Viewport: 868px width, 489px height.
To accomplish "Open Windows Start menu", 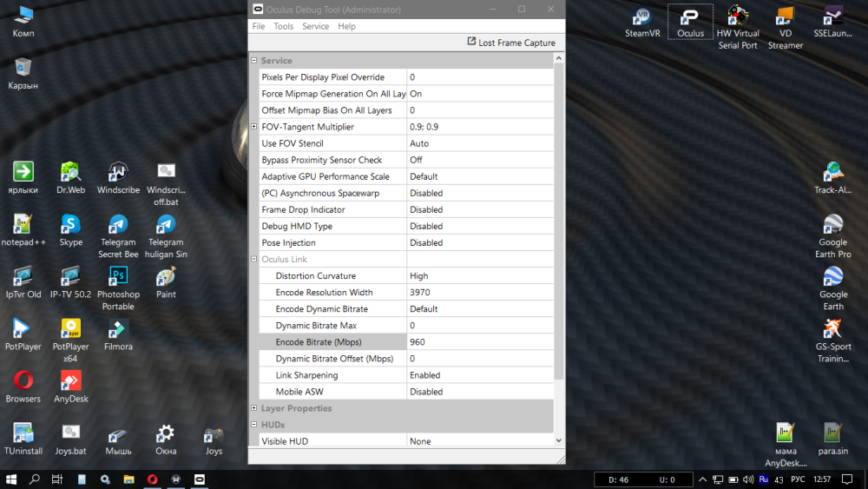I will [11, 479].
